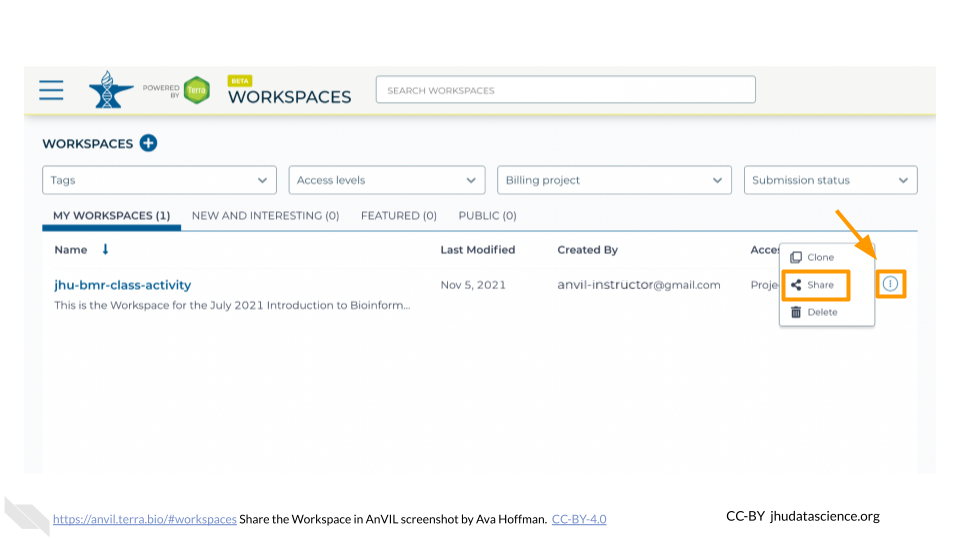
Task: Open the Tags dropdown filter
Action: (x=159, y=180)
